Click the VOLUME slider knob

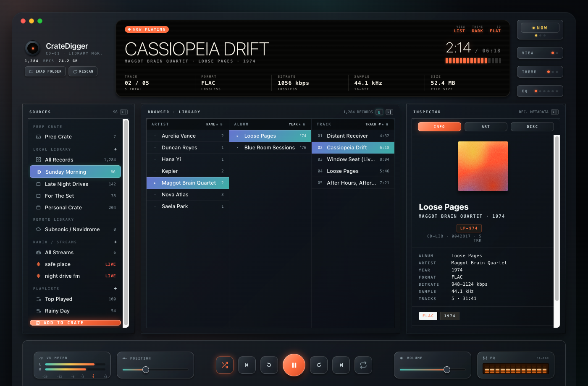coord(447,370)
